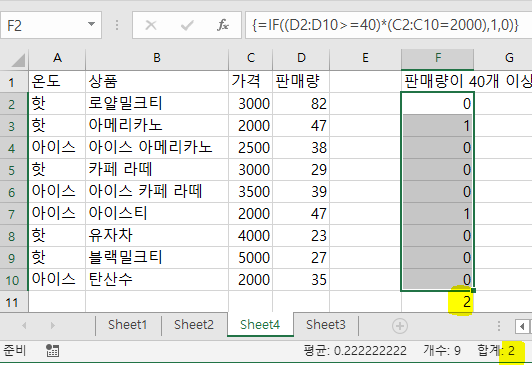Select column G header
Viewport: 532px width, 365px height.
[x=503, y=58]
